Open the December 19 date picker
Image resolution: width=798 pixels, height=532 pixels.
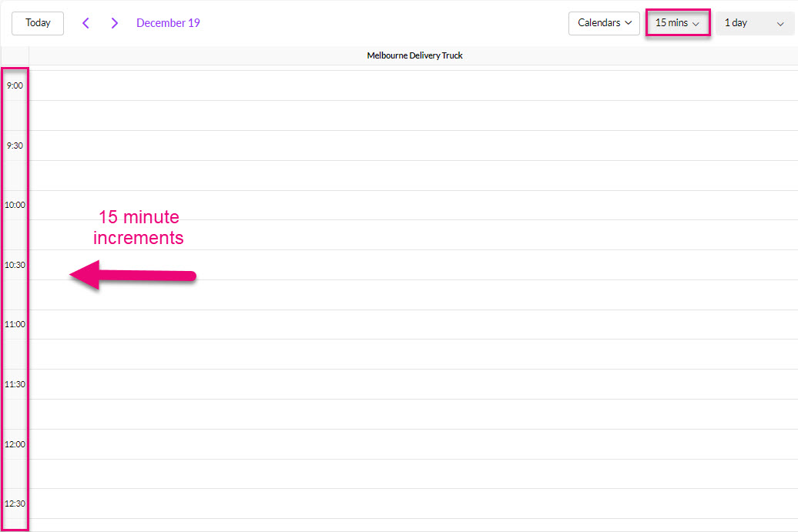point(168,23)
